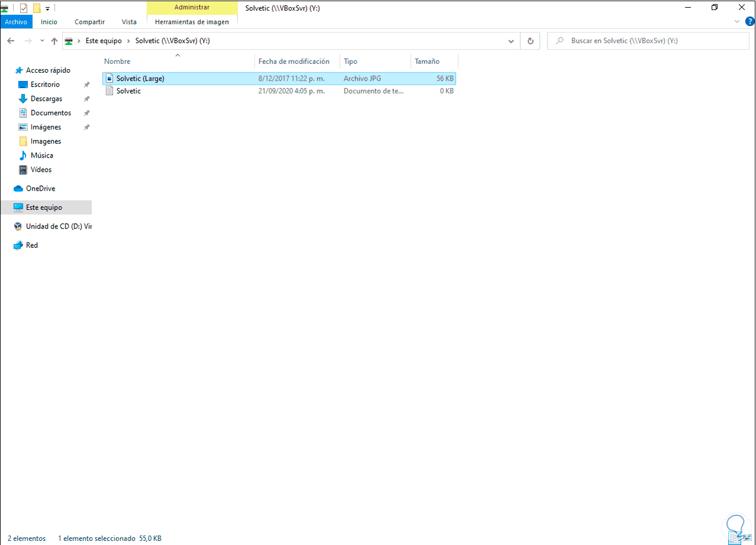This screenshot has height=545, width=756.
Task: Select the Solvetic text document name
Action: tap(128, 91)
